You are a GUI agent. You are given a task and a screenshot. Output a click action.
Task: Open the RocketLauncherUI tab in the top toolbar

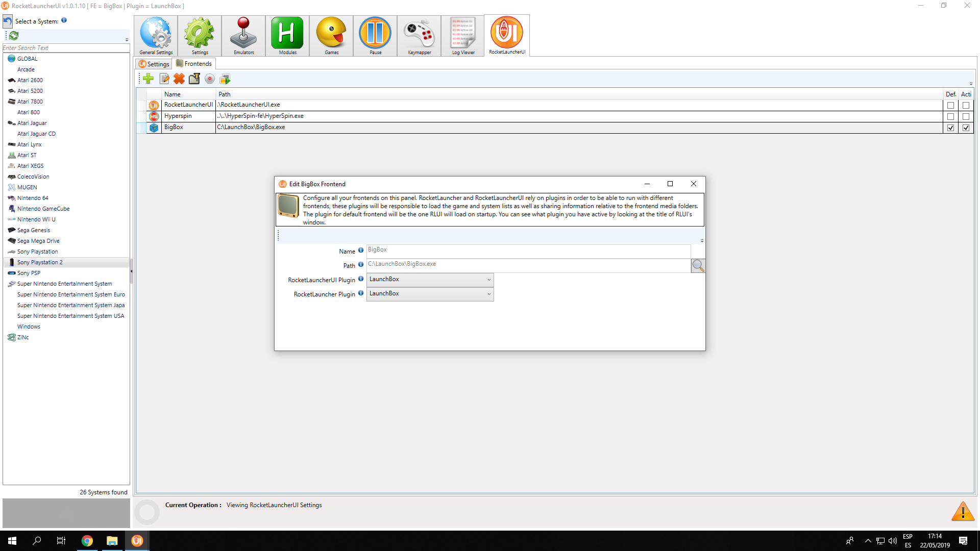click(507, 35)
